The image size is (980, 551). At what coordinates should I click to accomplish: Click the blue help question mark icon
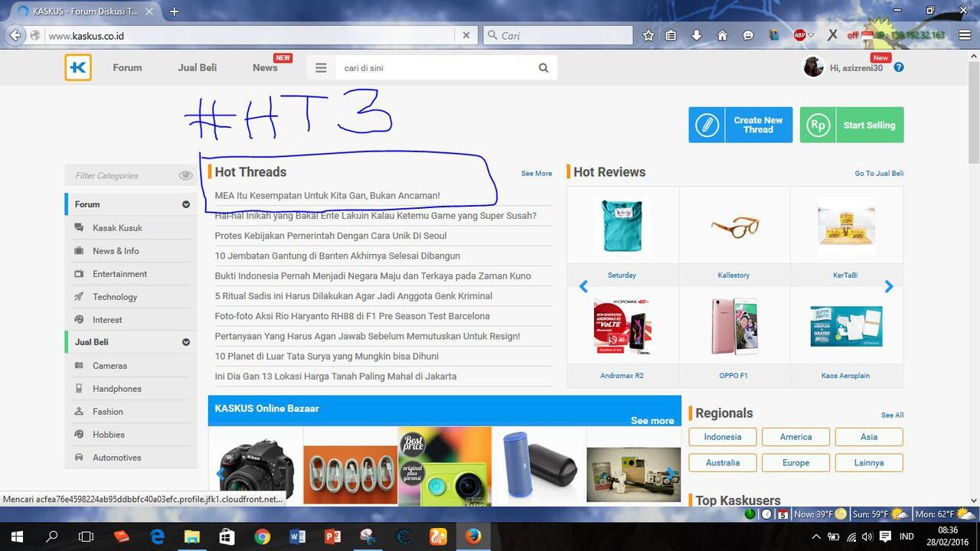[899, 67]
